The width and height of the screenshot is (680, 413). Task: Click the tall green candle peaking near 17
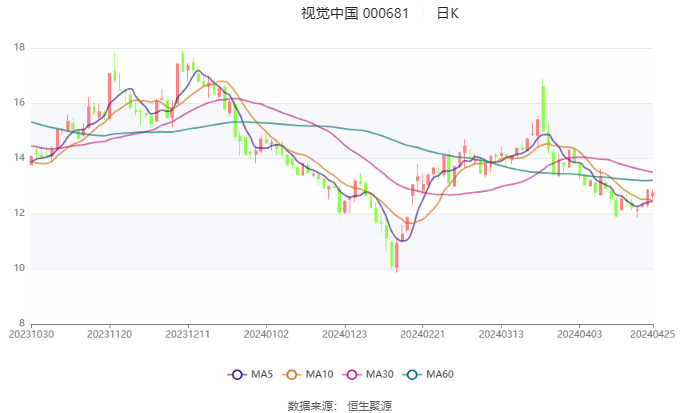coord(543,108)
